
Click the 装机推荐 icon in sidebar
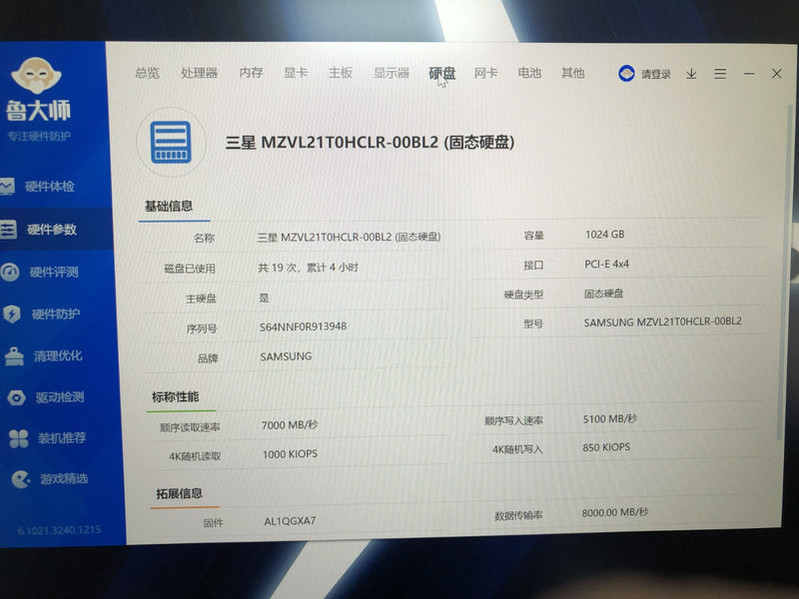coord(18,438)
